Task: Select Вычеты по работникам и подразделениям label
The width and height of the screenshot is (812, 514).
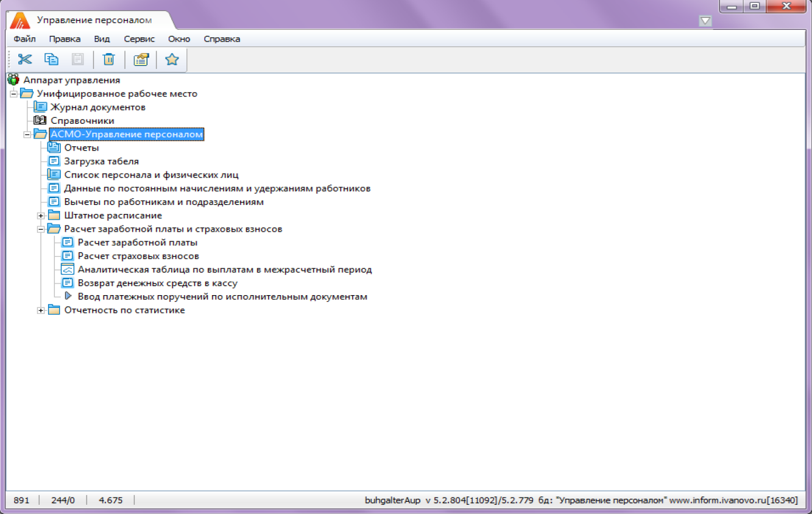Action: coord(164,202)
